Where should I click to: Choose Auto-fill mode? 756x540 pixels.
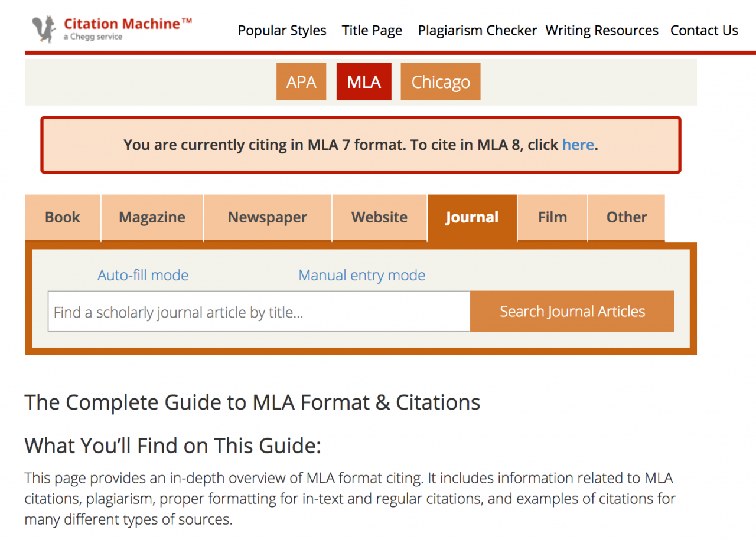143,275
